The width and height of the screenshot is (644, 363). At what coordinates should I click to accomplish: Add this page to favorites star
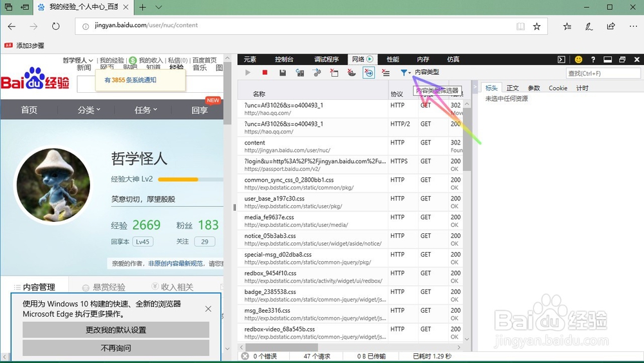pos(537,26)
